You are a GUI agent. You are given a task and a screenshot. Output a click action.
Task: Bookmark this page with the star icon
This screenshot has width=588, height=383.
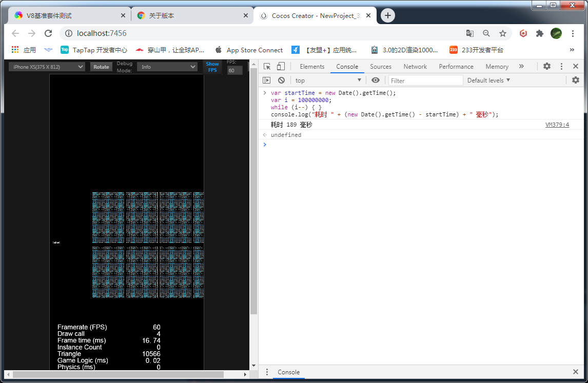pos(503,33)
